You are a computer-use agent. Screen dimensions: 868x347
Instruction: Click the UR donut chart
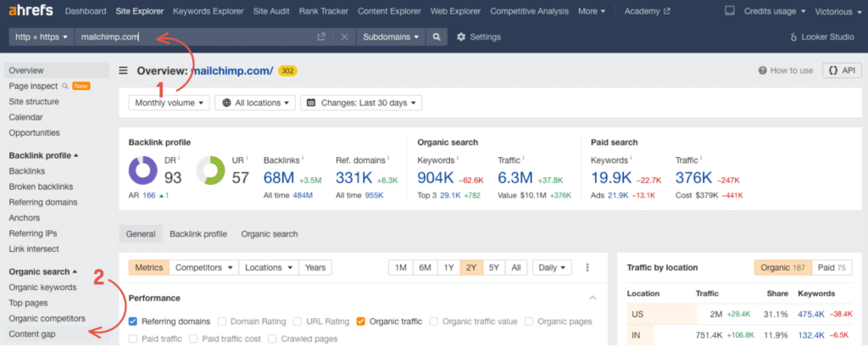211,171
